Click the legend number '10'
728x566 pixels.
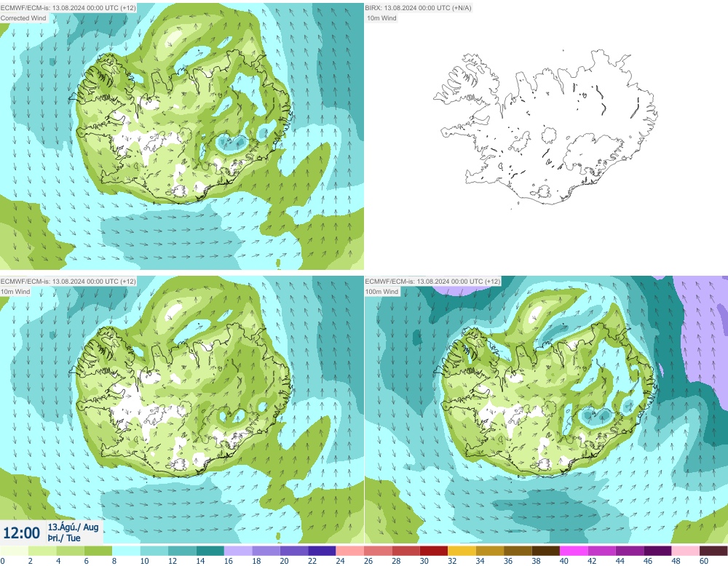coord(144,561)
